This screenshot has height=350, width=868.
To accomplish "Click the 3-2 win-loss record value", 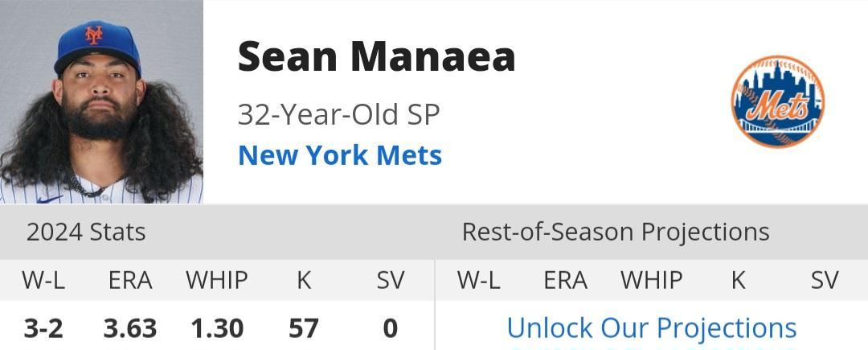I will (x=43, y=328).
